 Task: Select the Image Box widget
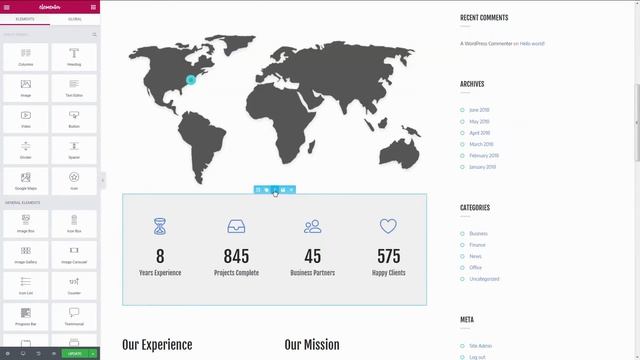[x=26, y=224]
